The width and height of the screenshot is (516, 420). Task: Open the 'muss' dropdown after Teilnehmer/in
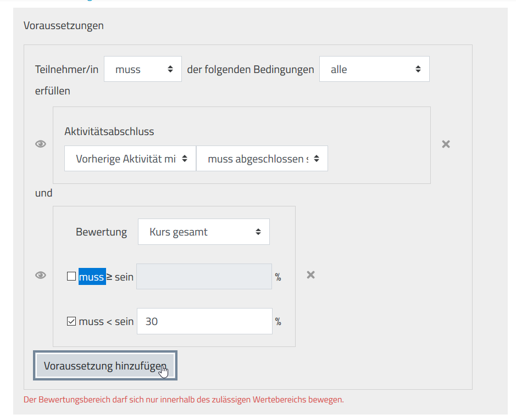point(143,70)
